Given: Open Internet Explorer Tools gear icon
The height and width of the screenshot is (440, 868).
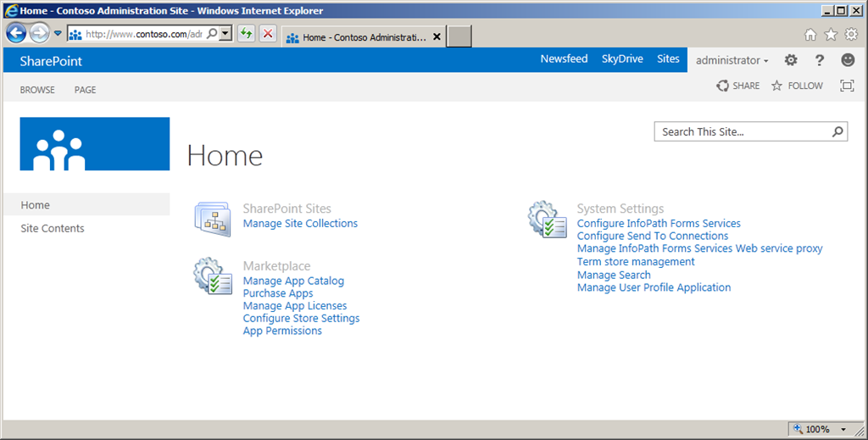Looking at the screenshot, I should [x=851, y=35].
